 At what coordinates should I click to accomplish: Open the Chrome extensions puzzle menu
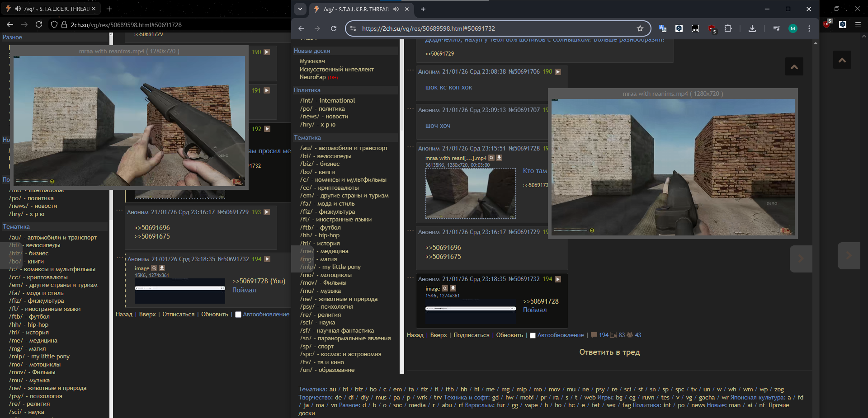coord(728,28)
